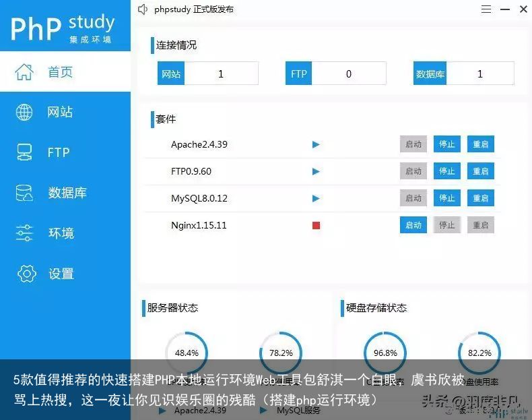The image size is (532, 420).
Task: Click 启动 for Apache2.4.39
Action: [x=413, y=144]
